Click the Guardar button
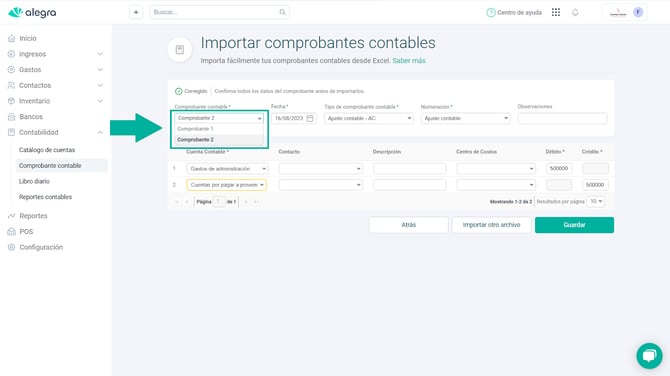Screen dimensions: 670x376 click(x=574, y=225)
